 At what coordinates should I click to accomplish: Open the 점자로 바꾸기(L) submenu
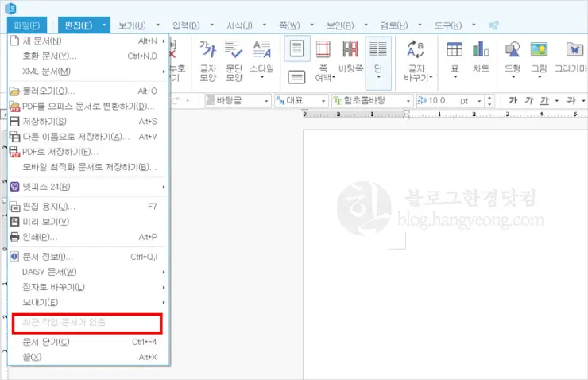pyautogui.click(x=88, y=287)
